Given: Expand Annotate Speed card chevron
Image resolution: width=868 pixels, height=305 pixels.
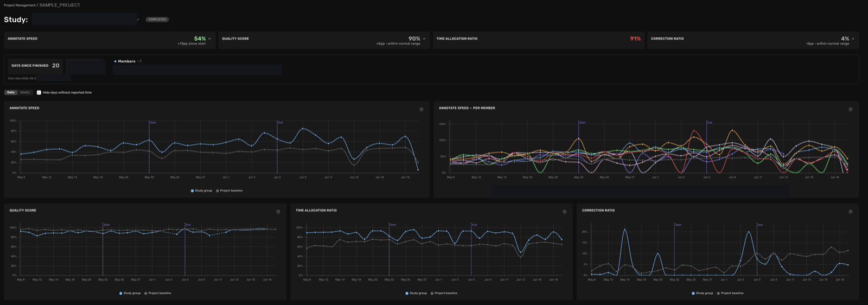Looking at the screenshot, I should 210,39.
